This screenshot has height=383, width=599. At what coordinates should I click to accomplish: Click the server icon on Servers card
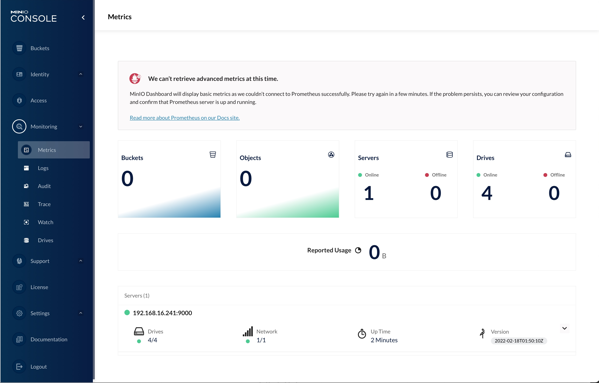click(450, 155)
